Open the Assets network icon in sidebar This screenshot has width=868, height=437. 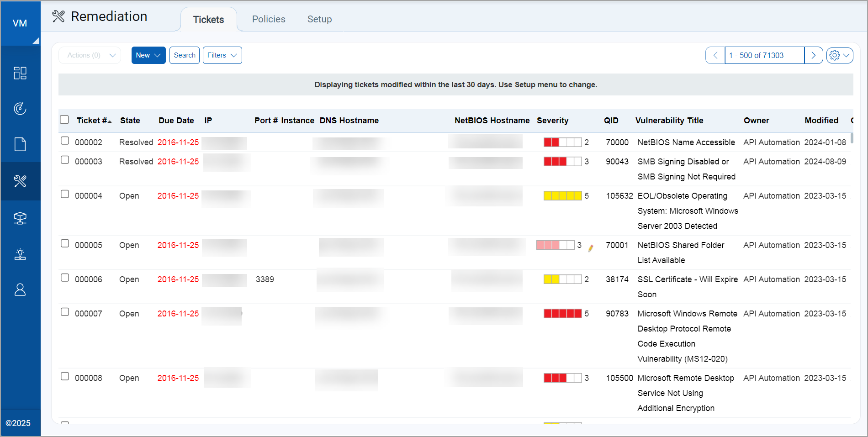[x=20, y=218]
